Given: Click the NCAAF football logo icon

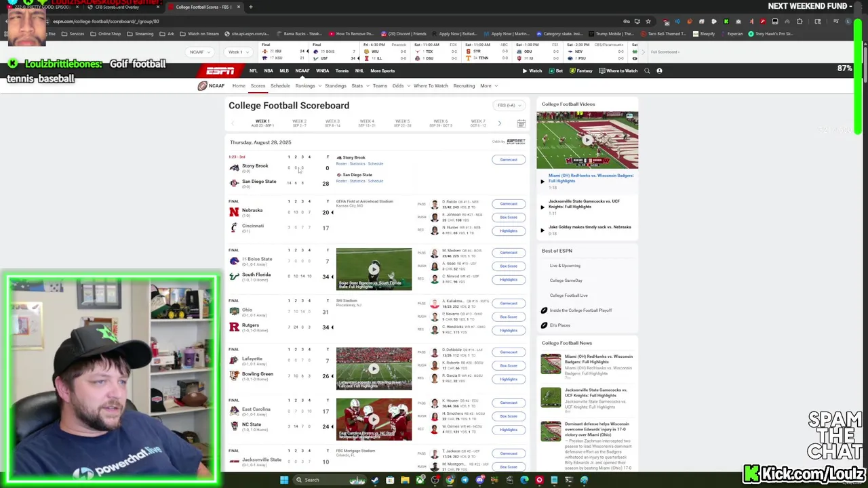Looking at the screenshot, I should [202, 86].
